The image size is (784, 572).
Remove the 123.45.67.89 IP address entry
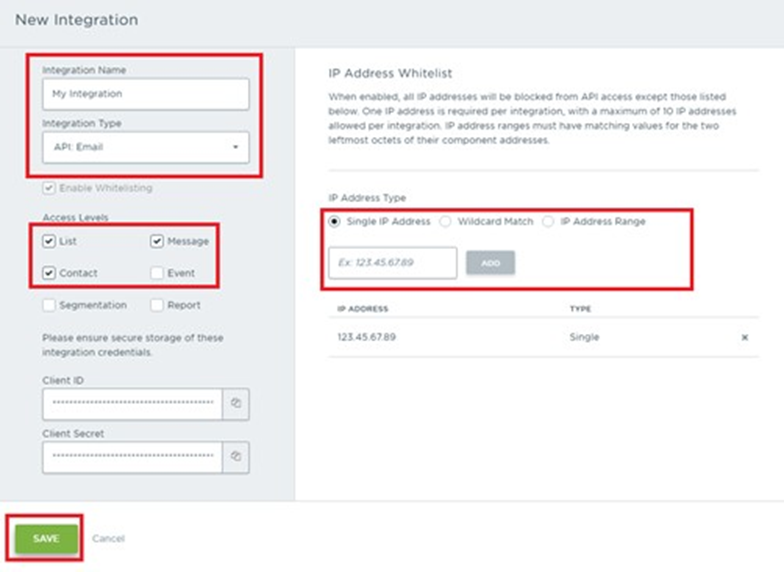click(744, 338)
